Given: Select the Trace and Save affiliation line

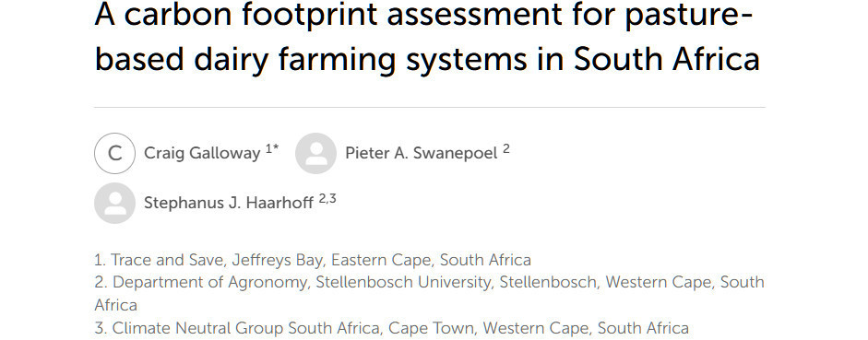Looking at the screenshot, I should (x=313, y=260).
